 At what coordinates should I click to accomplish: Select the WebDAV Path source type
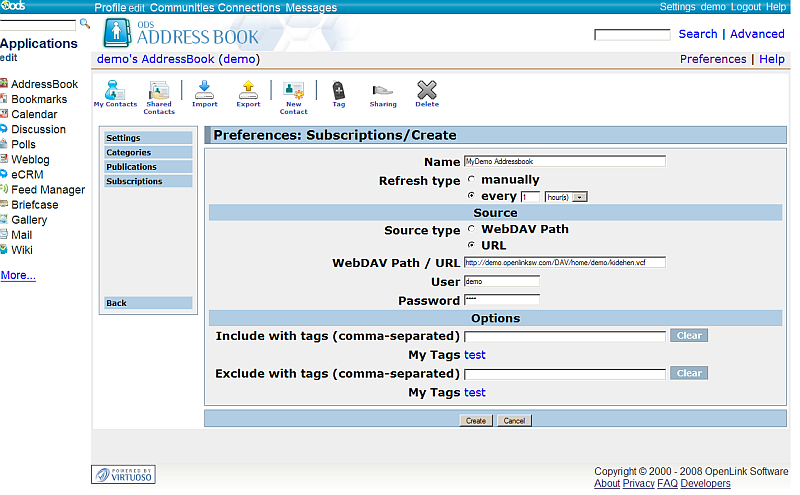pos(472,229)
